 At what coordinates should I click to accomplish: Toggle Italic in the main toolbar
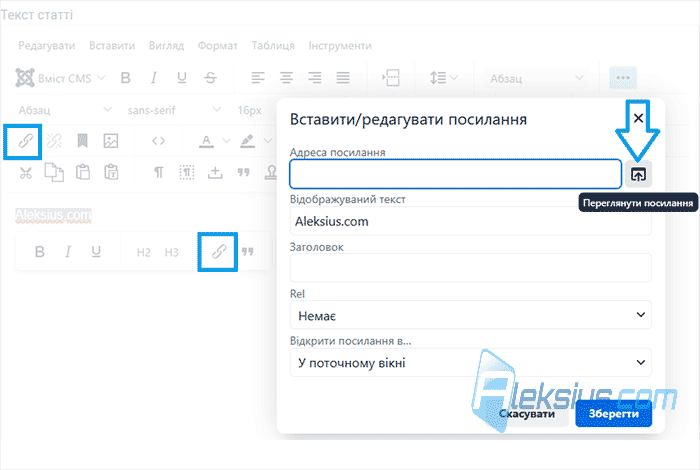154,78
